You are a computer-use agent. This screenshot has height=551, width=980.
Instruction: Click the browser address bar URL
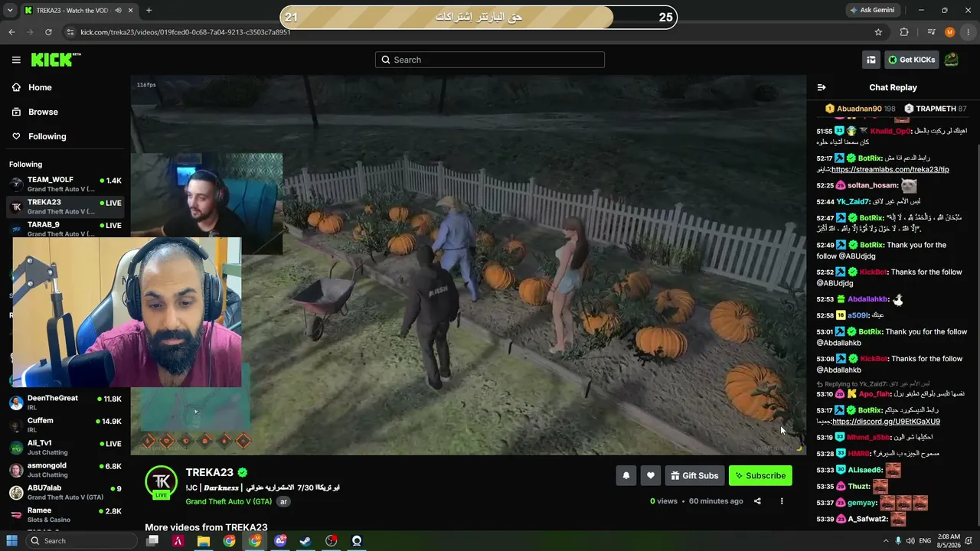click(x=185, y=32)
